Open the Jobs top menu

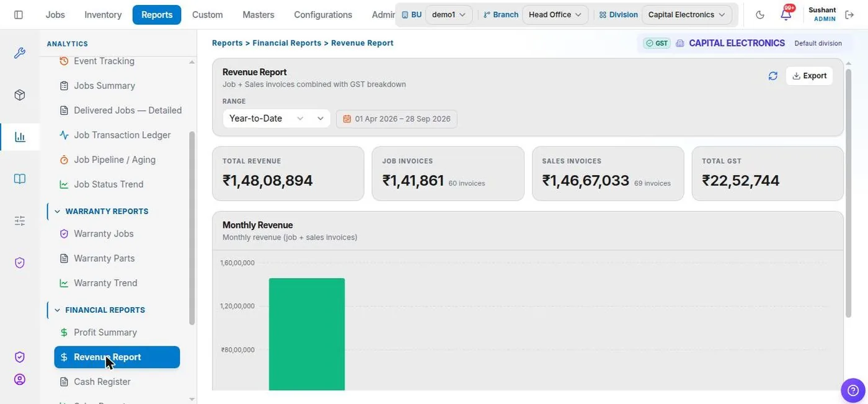click(55, 14)
